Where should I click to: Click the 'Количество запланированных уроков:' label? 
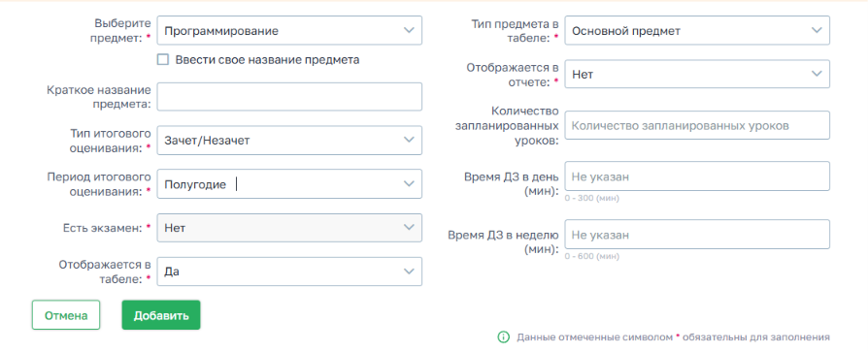[507, 125]
